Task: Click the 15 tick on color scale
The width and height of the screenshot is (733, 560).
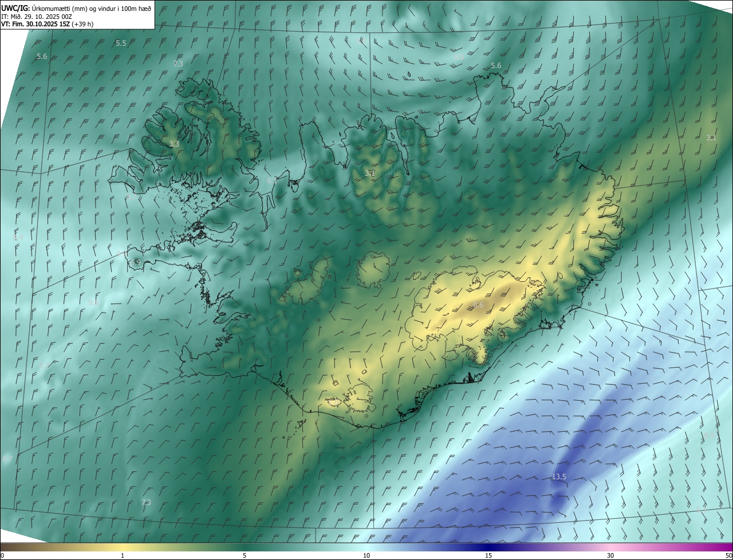Action: [x=488, y=556]
